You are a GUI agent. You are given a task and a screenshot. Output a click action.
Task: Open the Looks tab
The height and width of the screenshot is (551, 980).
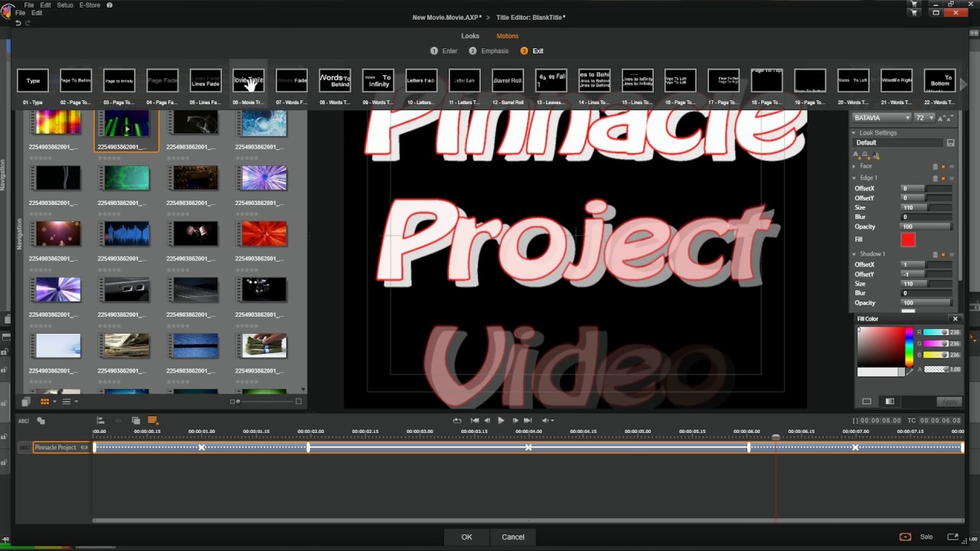point(470,36)
